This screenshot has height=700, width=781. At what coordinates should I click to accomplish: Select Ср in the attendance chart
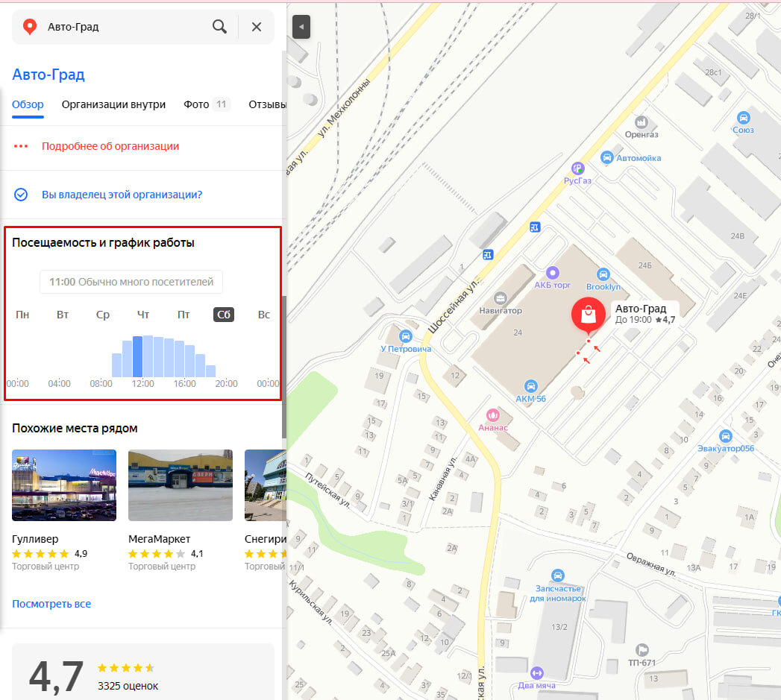coord(103,315)
